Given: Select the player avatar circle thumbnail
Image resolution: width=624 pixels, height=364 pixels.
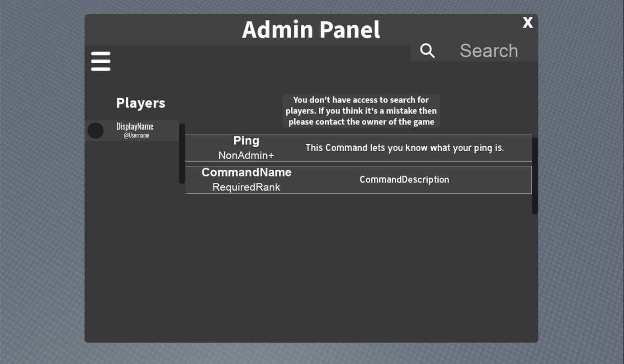Looking at the screenshot, I should 95,130.
